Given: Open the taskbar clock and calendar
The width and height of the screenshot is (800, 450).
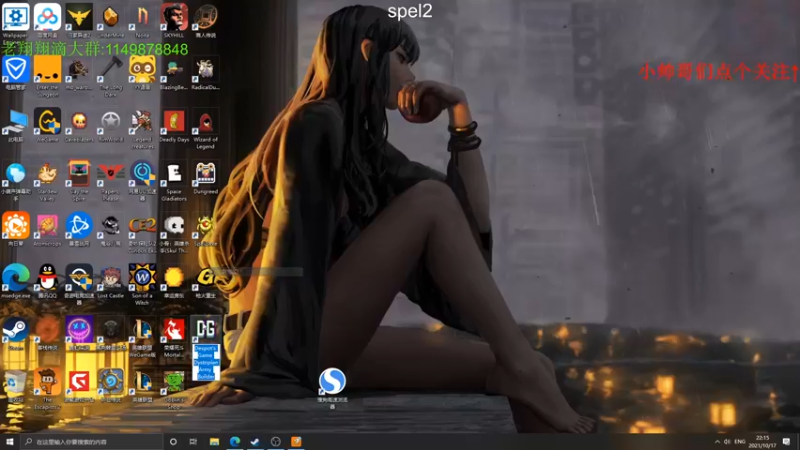Looking at the screenshot, I should point(762,441).
